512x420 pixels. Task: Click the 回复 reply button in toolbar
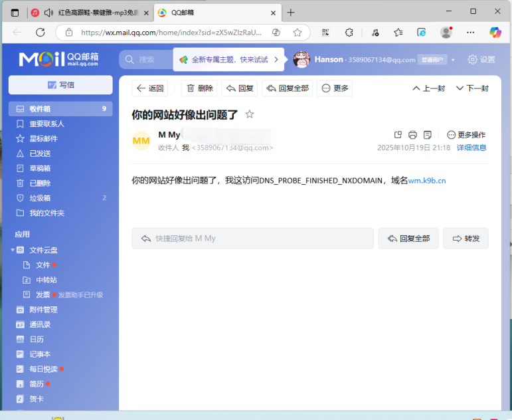point(240,88)
